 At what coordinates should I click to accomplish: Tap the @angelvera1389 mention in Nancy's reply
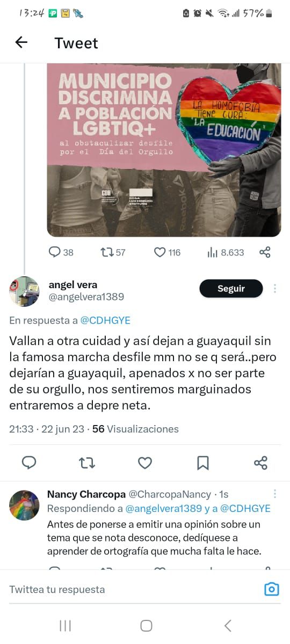coord(164,508)
